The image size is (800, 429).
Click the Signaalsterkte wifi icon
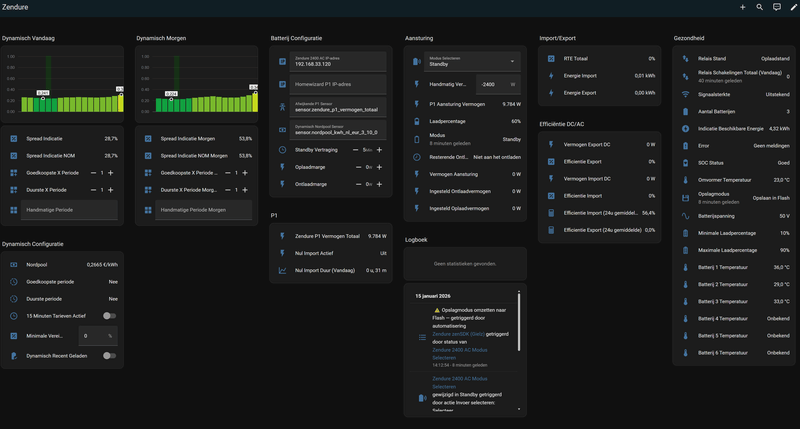pos(685,93)
